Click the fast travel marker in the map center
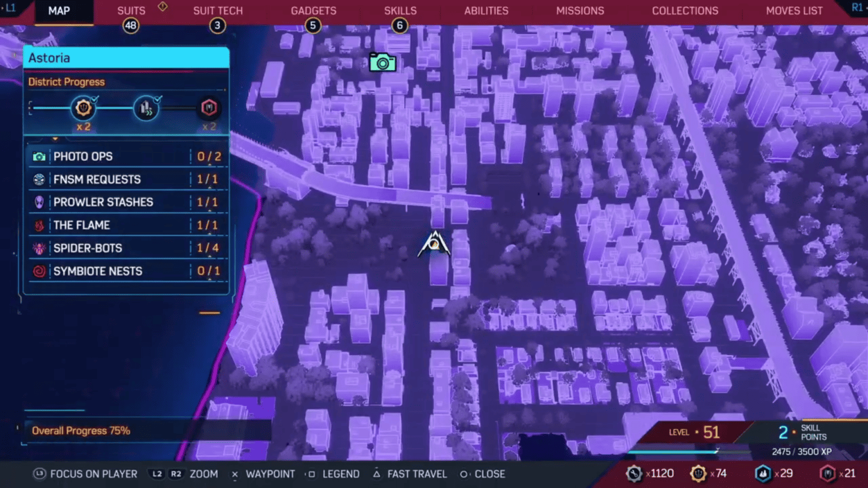868x488 pixels. pyautogui.click(x=435, y=244)
